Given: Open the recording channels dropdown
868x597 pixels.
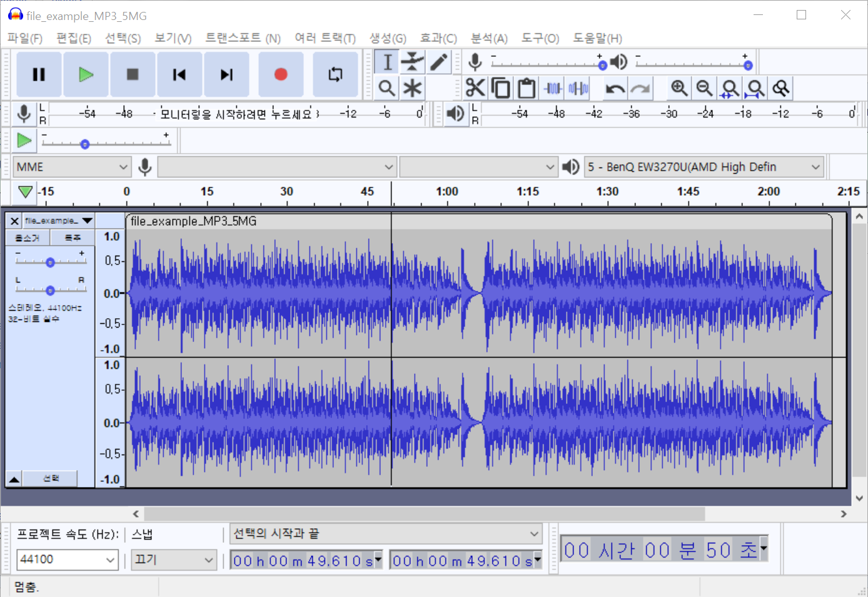Looking at the screenshot, I should pos(478,167).
